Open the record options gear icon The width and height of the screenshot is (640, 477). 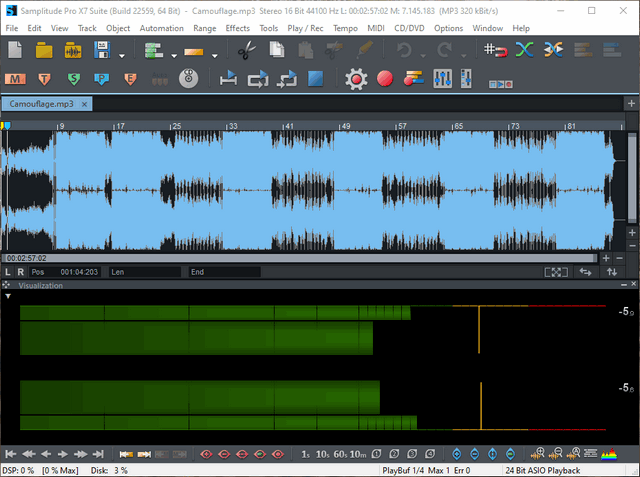pyautogui.click(x=356, y=78)
